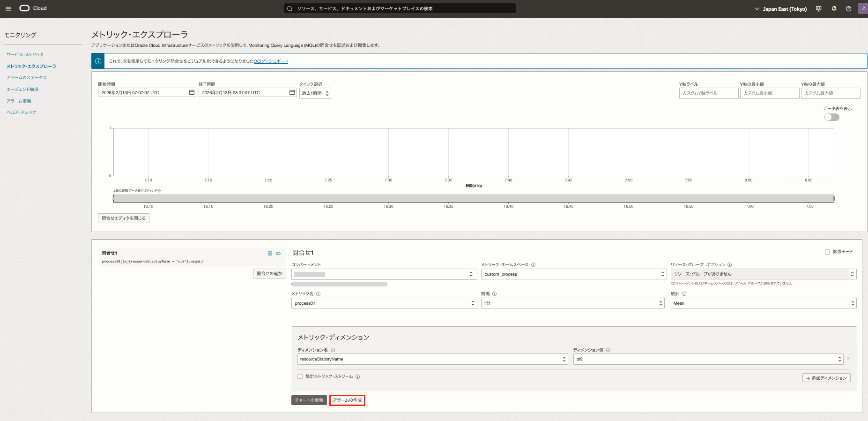Show info for aggregate metric streams
The width and height of the screenshot is (868, 421).
point(357,376)
